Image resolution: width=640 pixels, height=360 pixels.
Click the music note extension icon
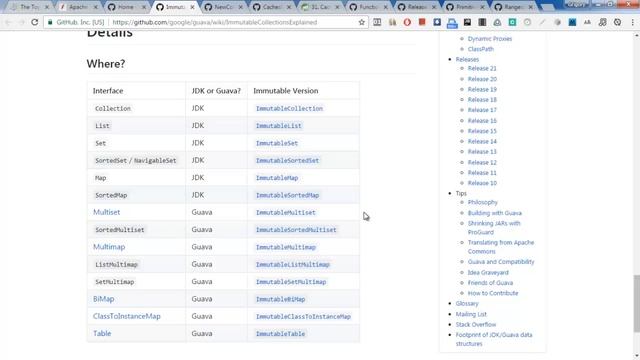[x=602, y=22]
